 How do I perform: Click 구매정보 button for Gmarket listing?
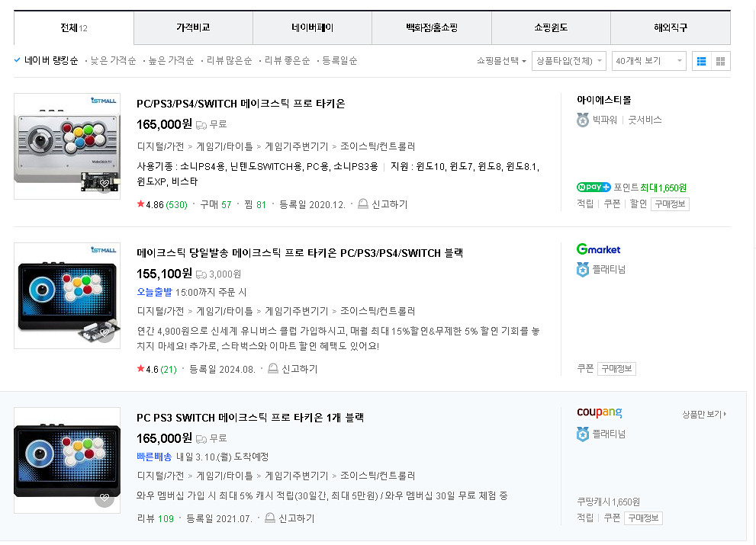(616, 369)
